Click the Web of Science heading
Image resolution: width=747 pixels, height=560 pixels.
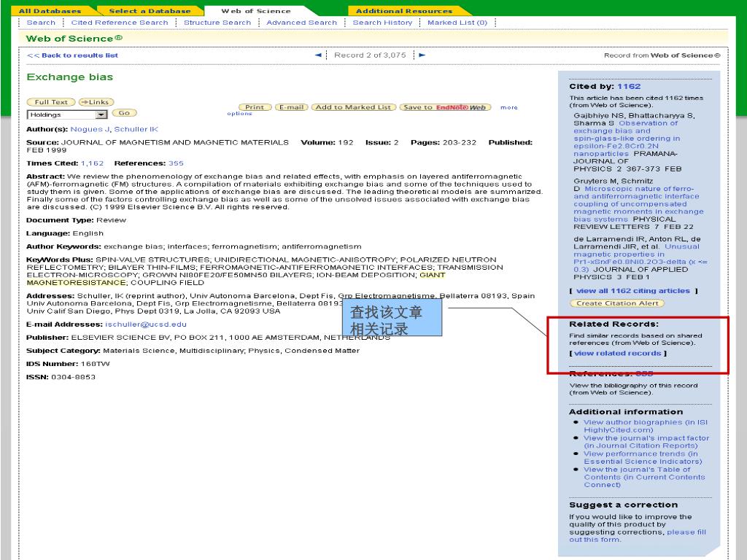74,39
